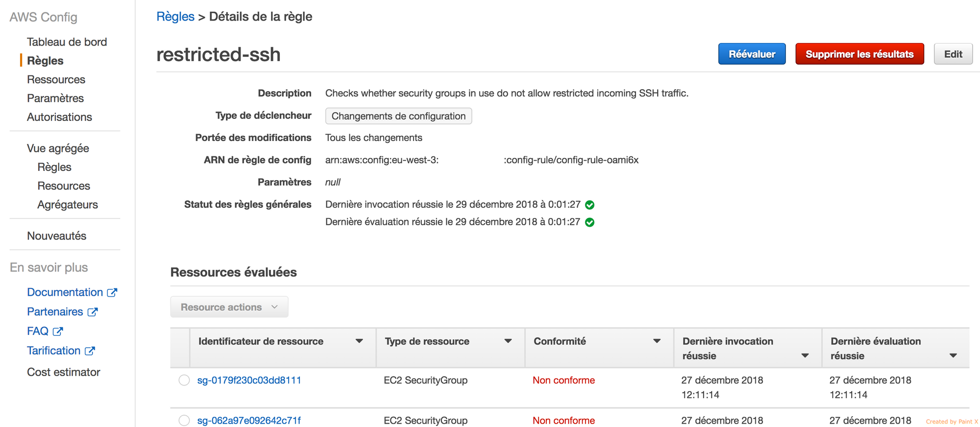
Task: Click the Réévaluer button
Action: pyautogui.click(x=752, y=54)
